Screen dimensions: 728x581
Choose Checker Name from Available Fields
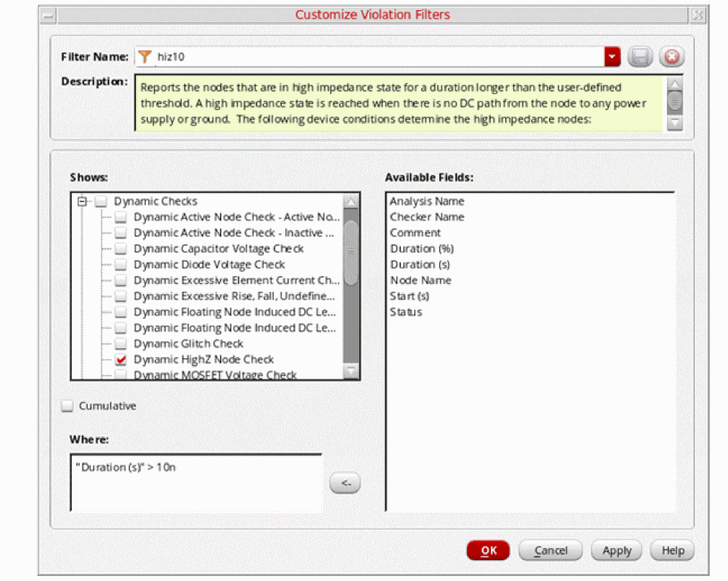click(427, 217)
